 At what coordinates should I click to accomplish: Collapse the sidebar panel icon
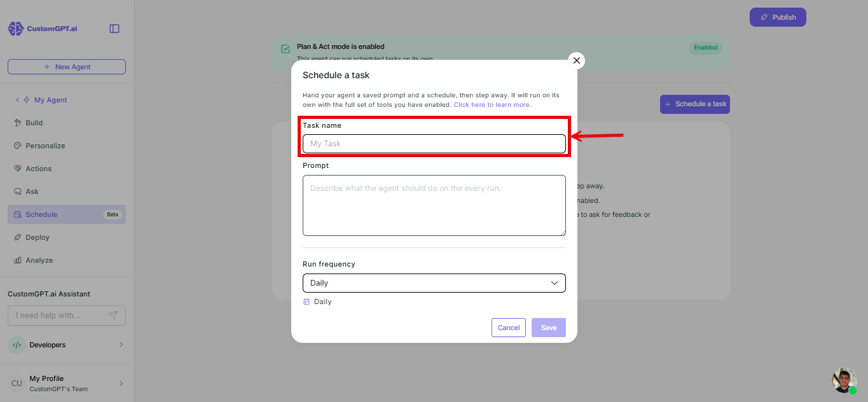pos(114,29)
